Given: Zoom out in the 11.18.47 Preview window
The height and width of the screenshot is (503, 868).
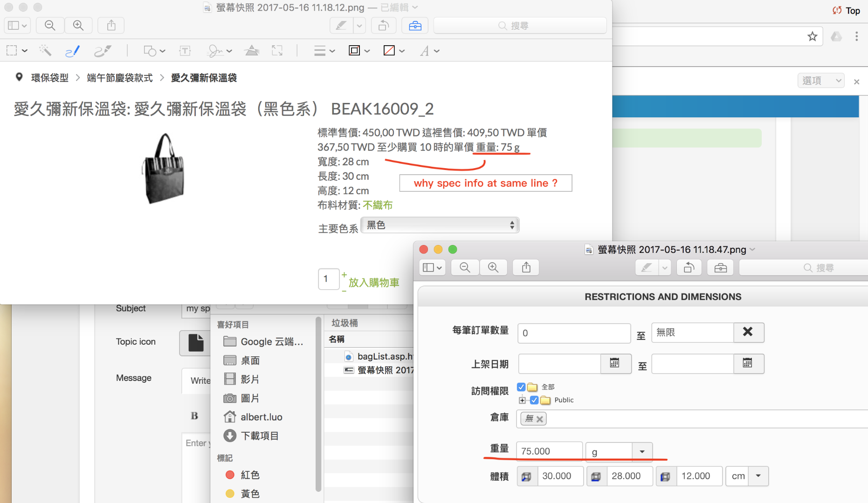Looking at the screenshot, I should pyautogui.click(x=465, y=267).
